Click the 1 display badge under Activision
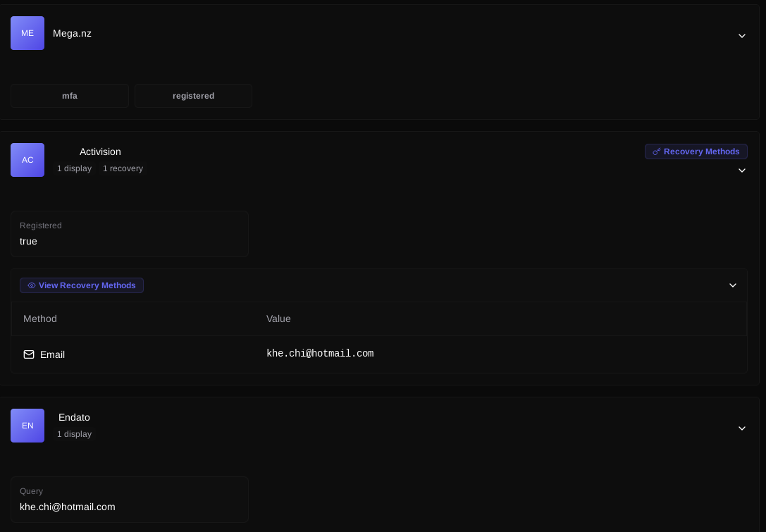Viewport: 766px width, 532px height. pos(74,168)
